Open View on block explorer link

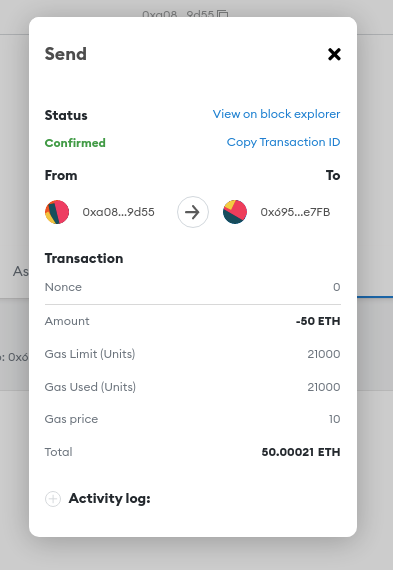[x=276, y=114]
